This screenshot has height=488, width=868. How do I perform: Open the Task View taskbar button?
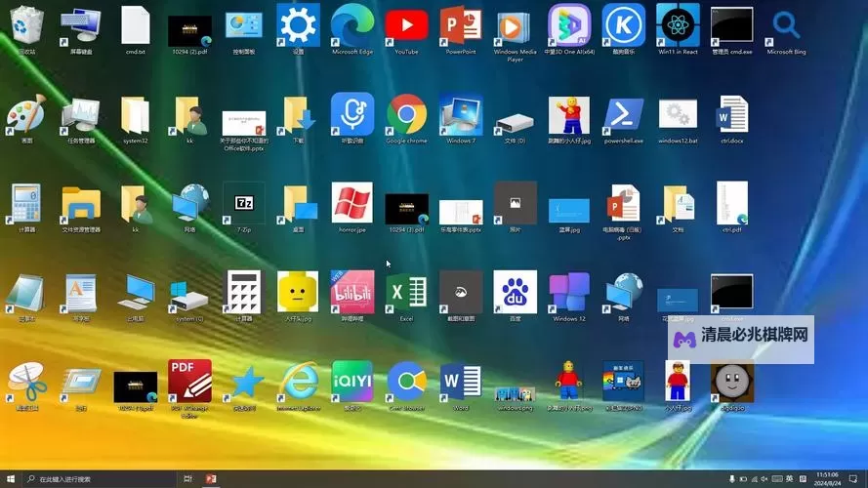[x=186, y=479]
